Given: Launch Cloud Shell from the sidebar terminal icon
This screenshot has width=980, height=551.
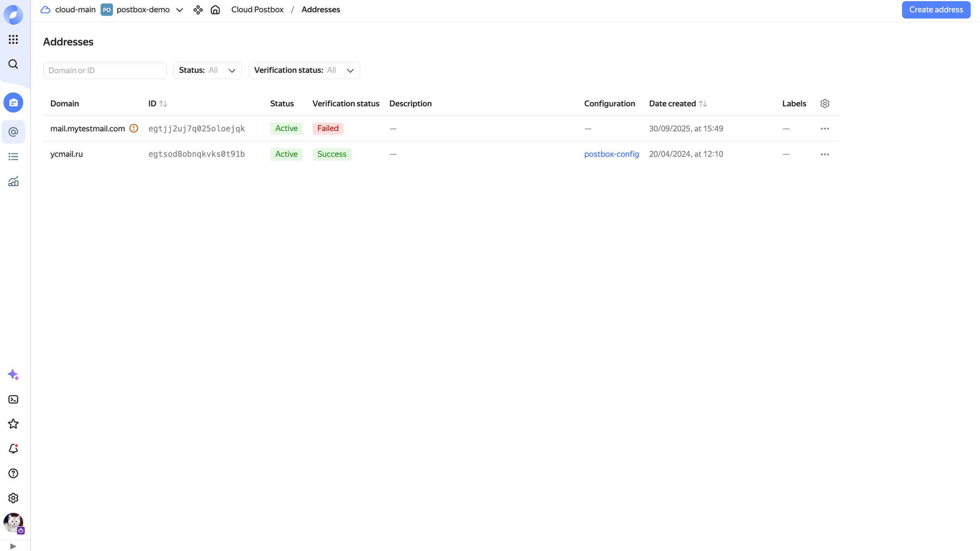Looking at the screenshot, I should click(x=13, y=399).
